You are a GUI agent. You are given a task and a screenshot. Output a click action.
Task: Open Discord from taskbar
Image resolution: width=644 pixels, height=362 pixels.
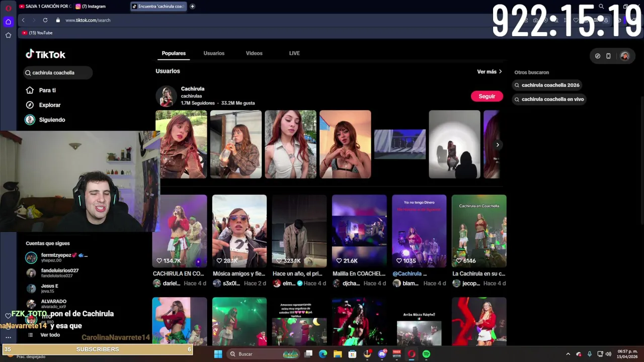pos(382,354)
